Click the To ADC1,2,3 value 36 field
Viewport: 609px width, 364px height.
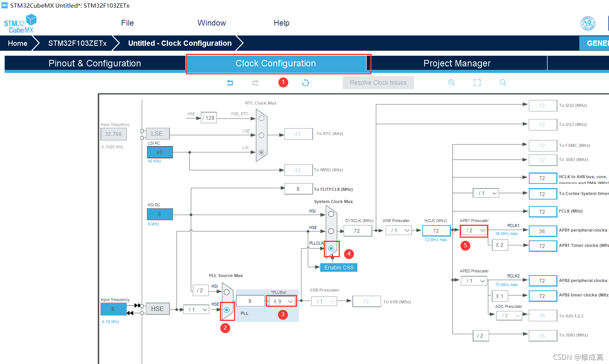coord(543,316)
